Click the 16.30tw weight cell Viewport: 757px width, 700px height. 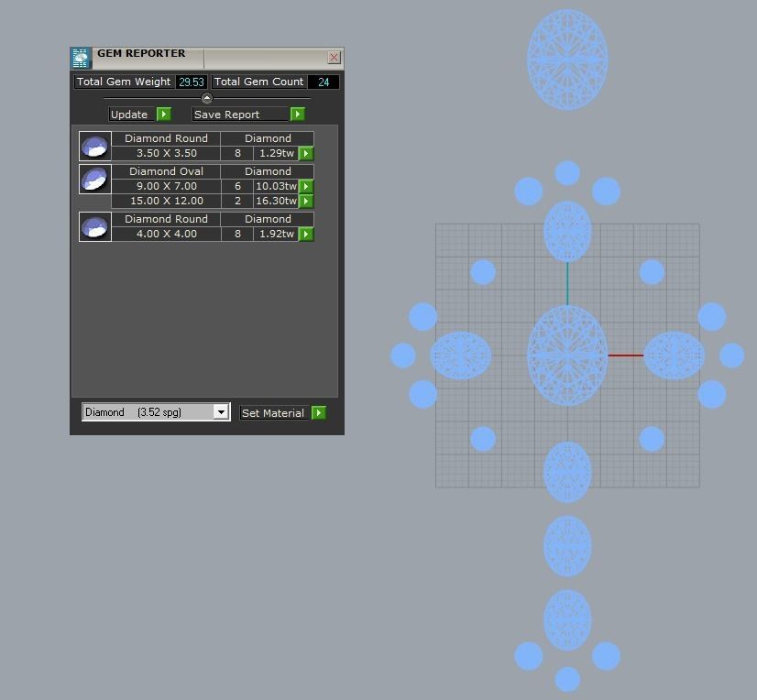tap(276, 201)
